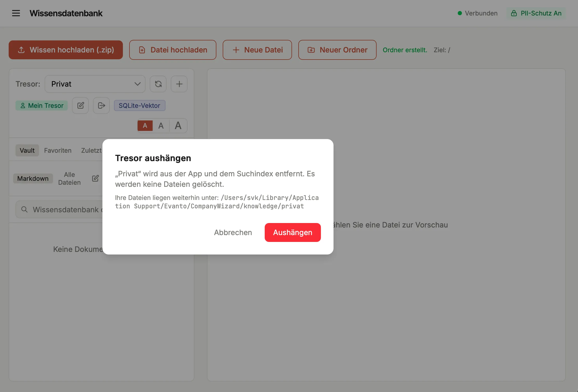Click the Neue Datei button
578x392 pixels.
coord(257,50)
